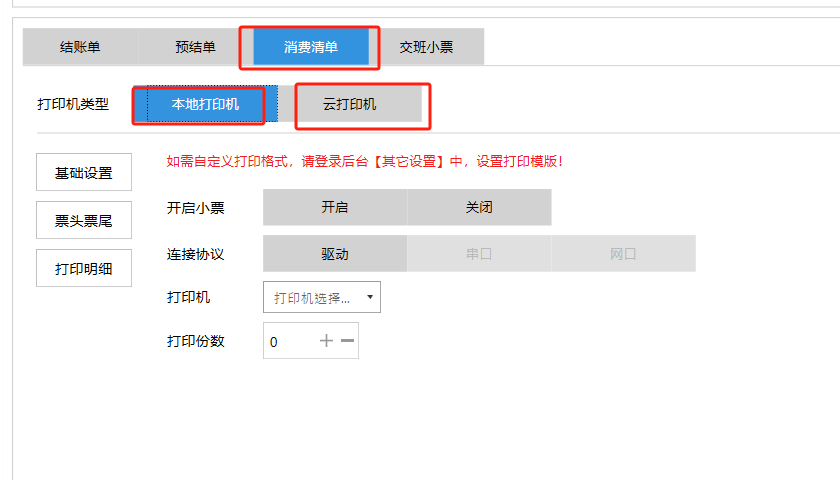The image size is (840, 480).
Task: Increase print copies with the plus icon
Action: coord(326,341)
